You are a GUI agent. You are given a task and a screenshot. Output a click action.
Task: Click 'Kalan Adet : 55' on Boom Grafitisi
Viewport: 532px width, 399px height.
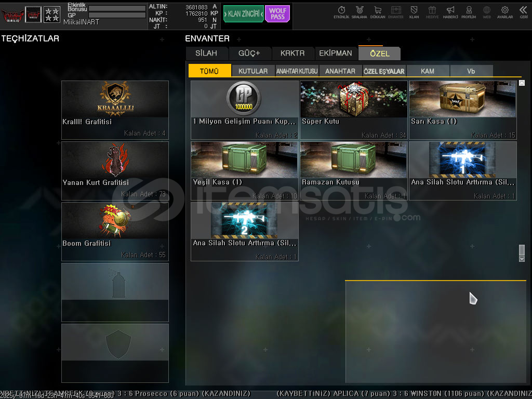coord(143,255)
